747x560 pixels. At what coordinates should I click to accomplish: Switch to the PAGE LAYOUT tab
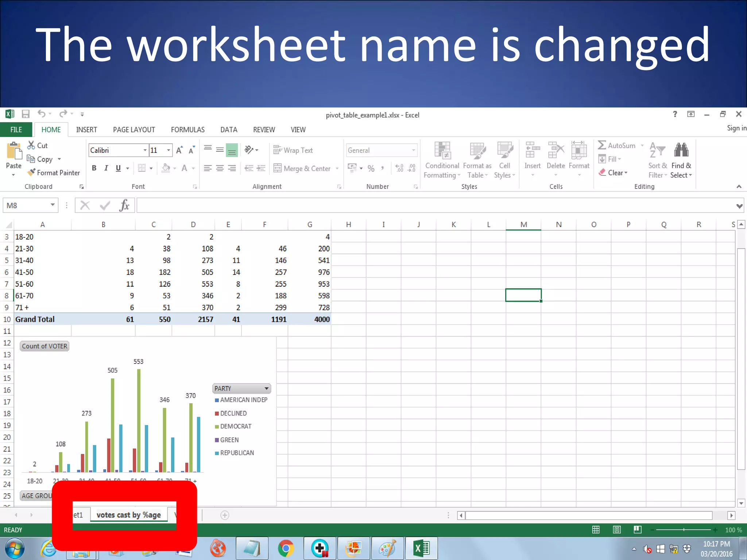tap(134, 130)
